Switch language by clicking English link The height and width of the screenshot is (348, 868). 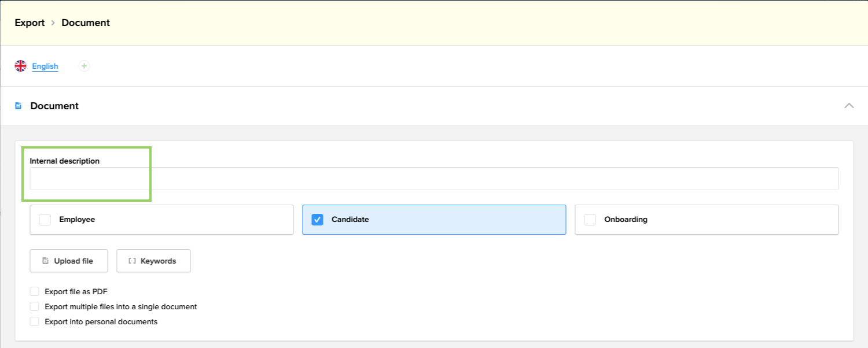point(45,66)
